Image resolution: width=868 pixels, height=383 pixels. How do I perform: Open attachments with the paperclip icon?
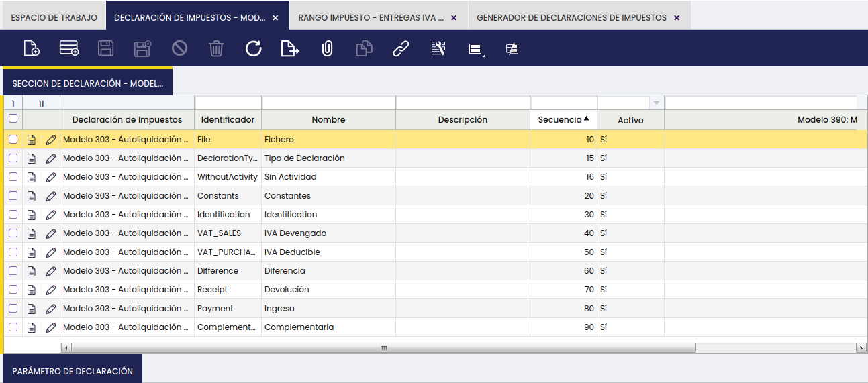pyautogui.click(x=327, y=48)
